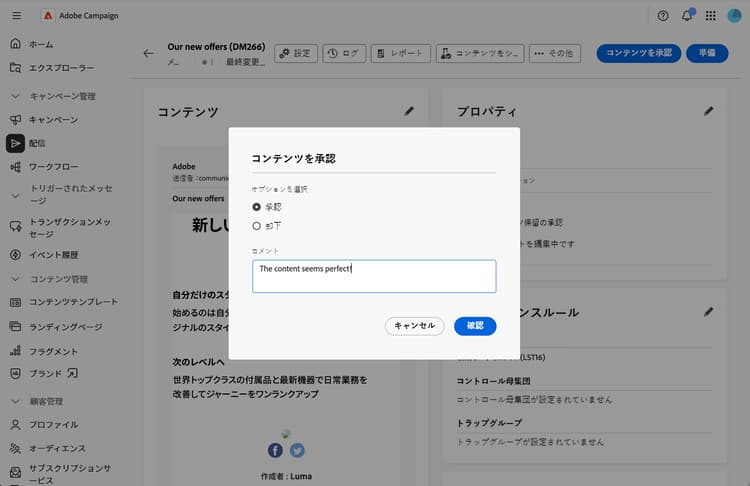
Task: Open the hamburger navigation menu
Action: coord(16,16)
